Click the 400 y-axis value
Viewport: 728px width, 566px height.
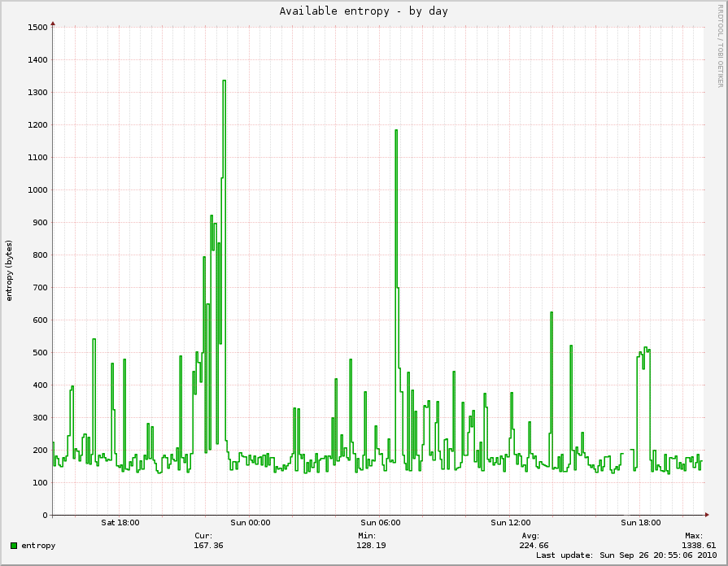click(x=40, y=385)
